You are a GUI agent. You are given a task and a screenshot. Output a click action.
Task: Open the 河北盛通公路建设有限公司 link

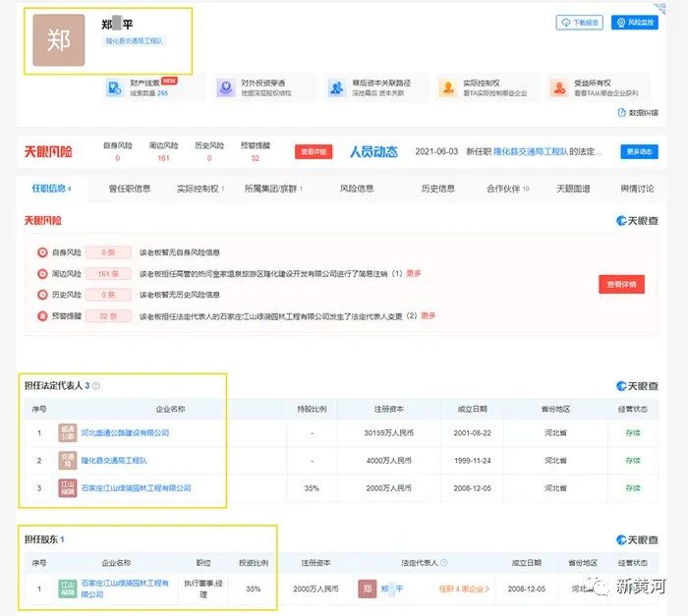pyautogui.click(x=125, y=432)
